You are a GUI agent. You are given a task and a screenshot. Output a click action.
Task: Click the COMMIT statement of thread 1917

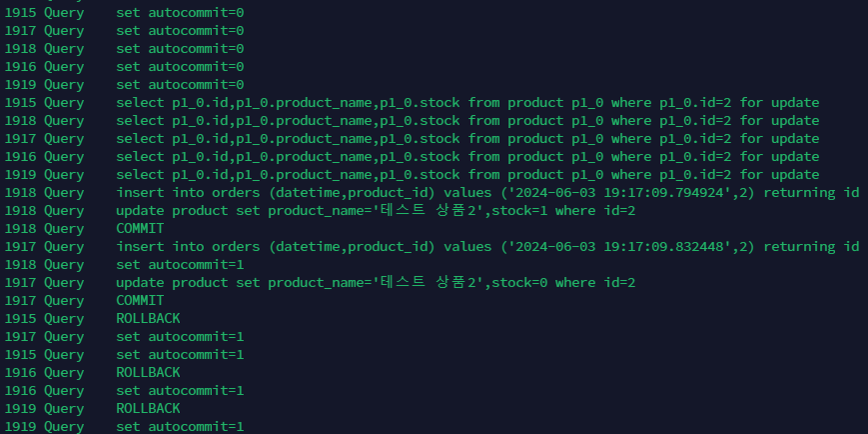[140, 301]
